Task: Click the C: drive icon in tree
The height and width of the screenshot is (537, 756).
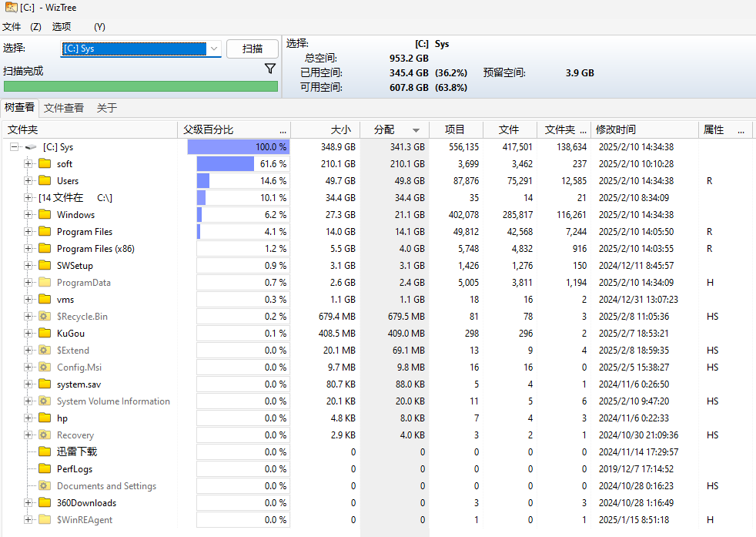Action: 31,146
